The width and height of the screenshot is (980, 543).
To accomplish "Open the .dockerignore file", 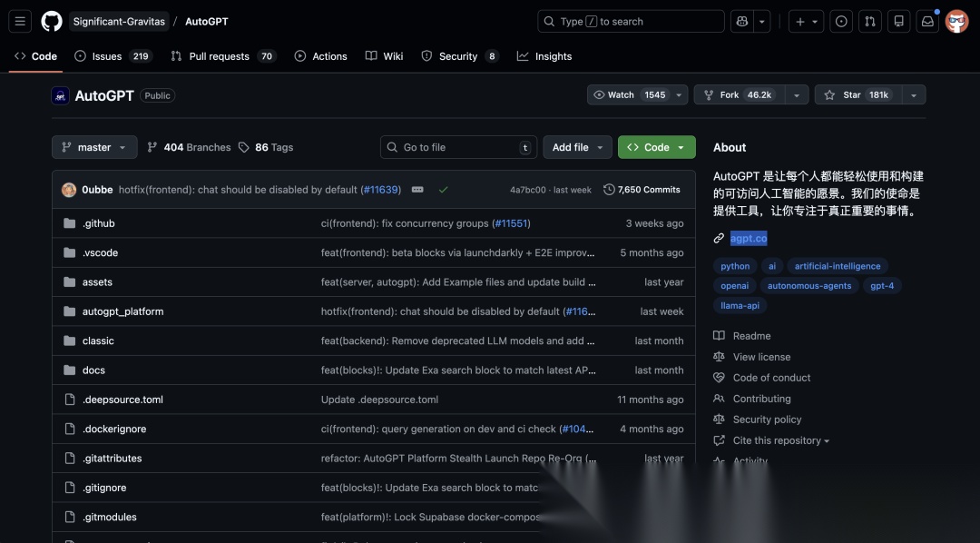I will click(x=114, y=429).
